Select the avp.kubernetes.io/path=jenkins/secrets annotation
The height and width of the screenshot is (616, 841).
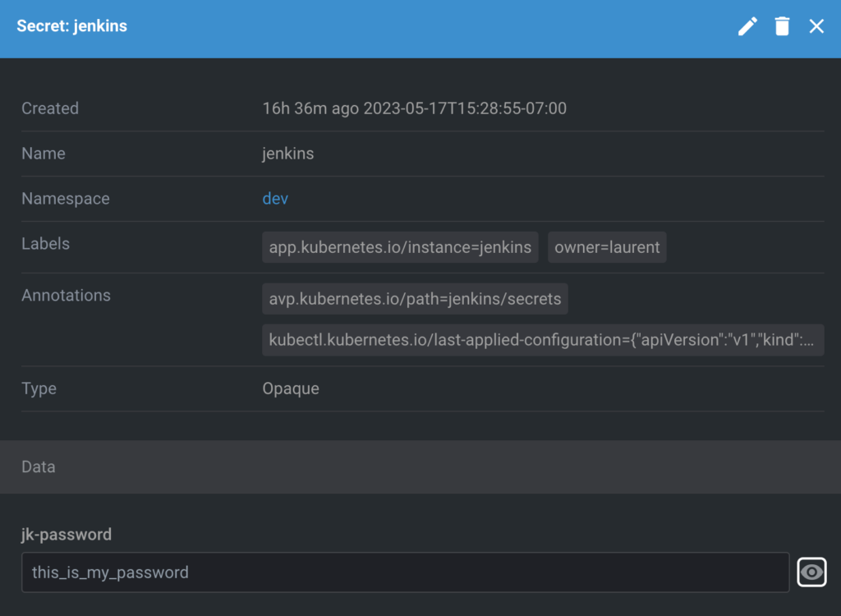click(415, 299)
